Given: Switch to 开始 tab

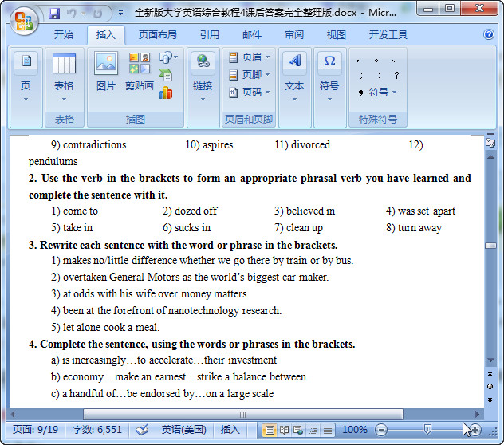Looking at the screenshot, I should (63, 34).
